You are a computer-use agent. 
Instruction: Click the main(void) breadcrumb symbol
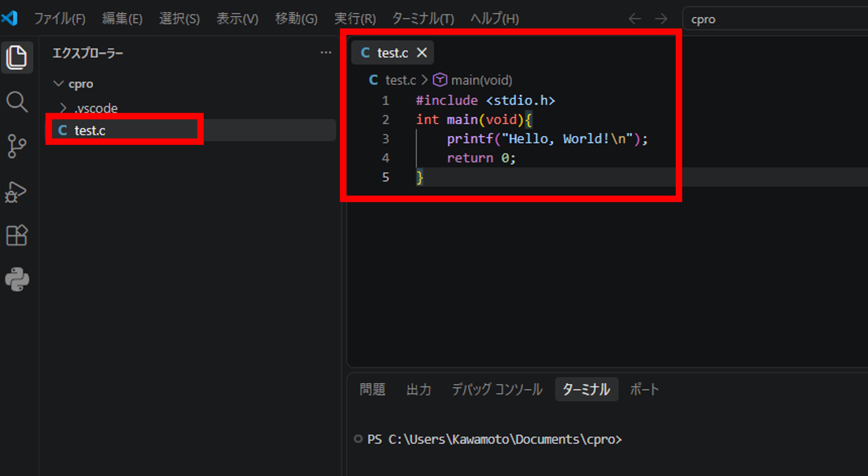[x=472, y=80]
